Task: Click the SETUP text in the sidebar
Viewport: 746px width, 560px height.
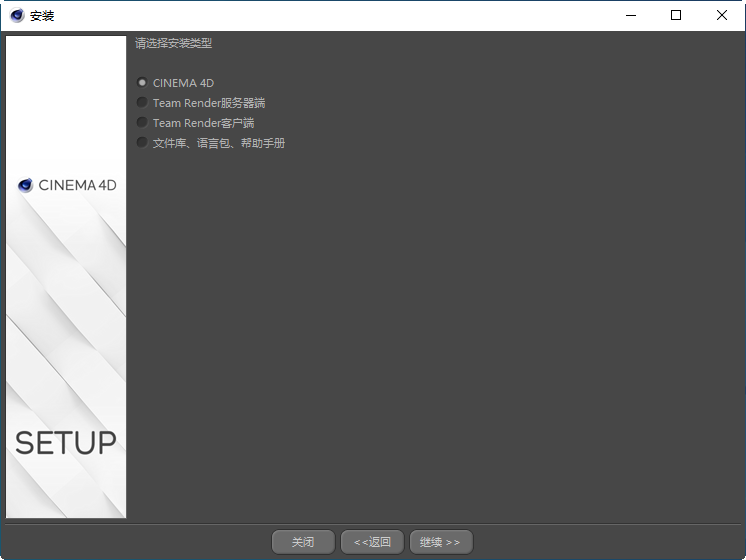Action: [66, 443]
